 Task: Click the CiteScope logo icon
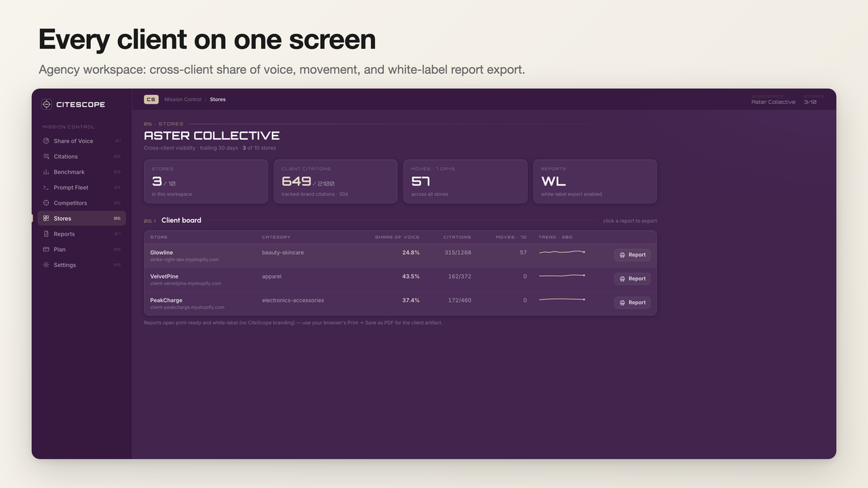click(47, 104)
